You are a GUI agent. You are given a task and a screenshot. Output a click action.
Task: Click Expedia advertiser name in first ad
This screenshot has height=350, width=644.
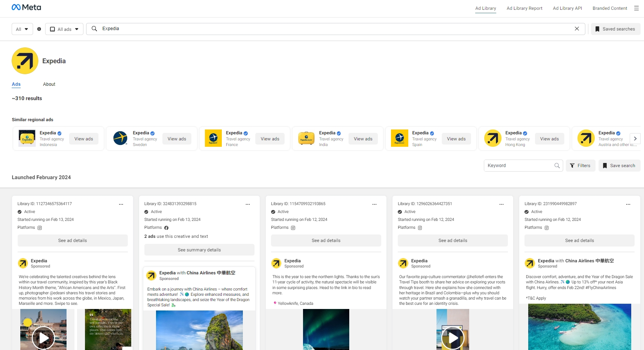click(39, 261)
